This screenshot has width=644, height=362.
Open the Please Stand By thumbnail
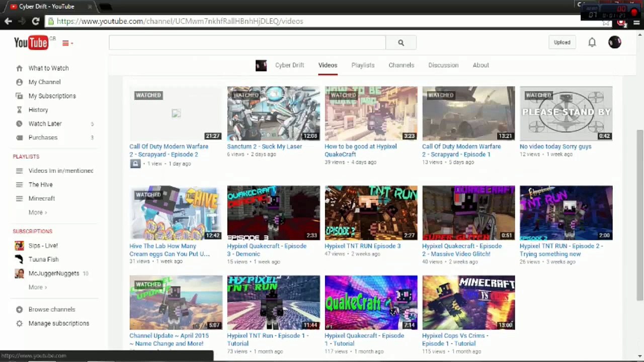(x=566, y=113)
